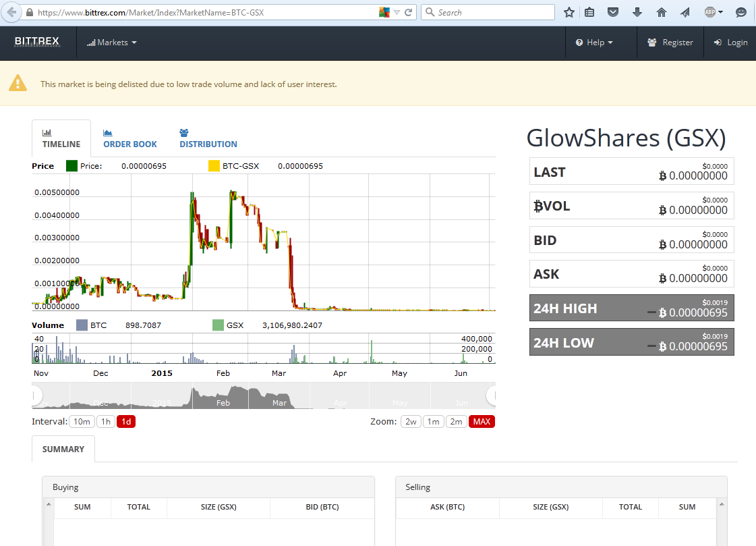756x546 pixels.
Task: Open the Adblock Plus ABP menu
Action: [x=713, y=13]
